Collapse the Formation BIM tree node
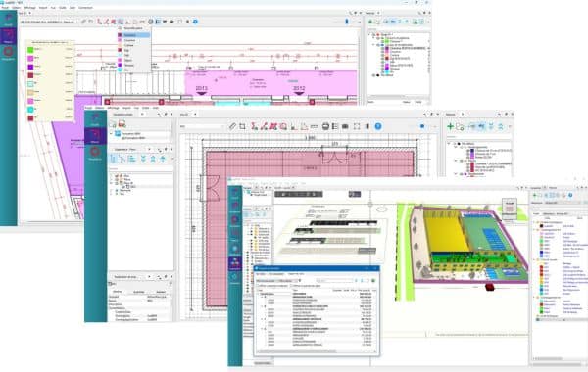The width and height of the screenshot is (588, 372). pyautogui.click(x=112, y=134)
